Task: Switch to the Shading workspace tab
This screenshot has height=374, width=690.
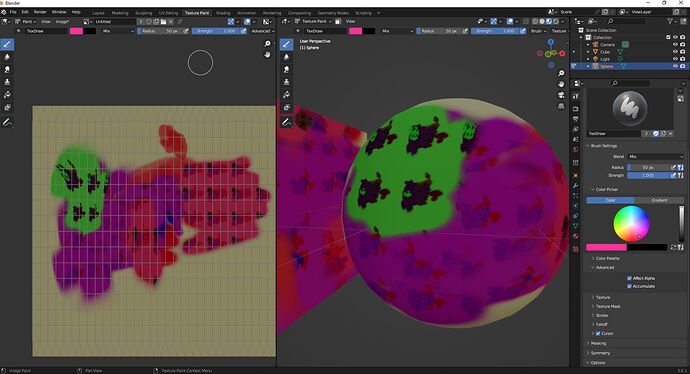Action: [223, 13]
